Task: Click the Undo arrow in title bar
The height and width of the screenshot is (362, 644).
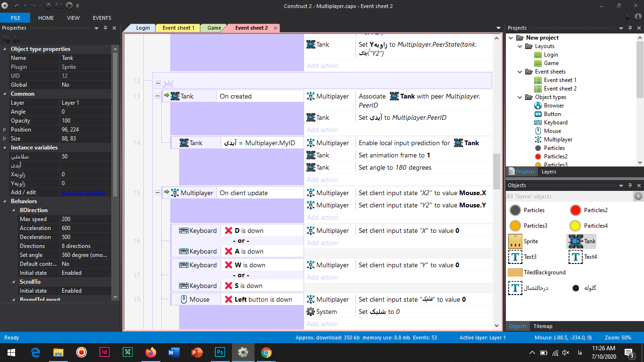Action: (17, 6)
